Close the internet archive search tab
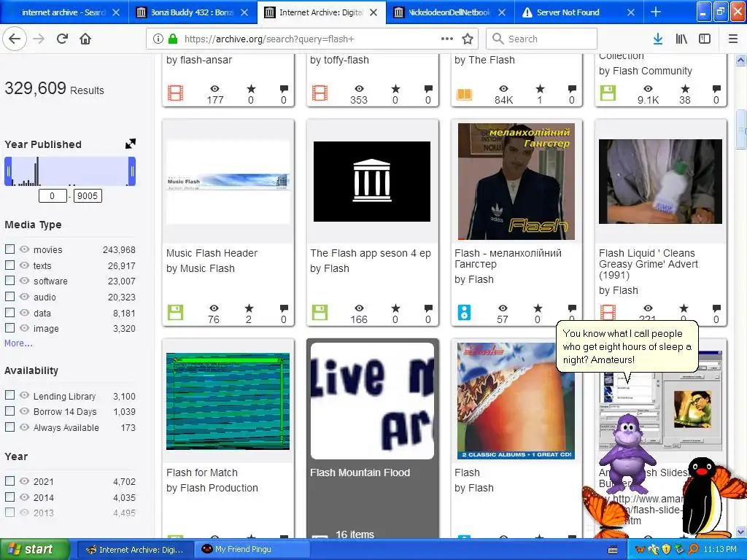 tap(116, 12)
